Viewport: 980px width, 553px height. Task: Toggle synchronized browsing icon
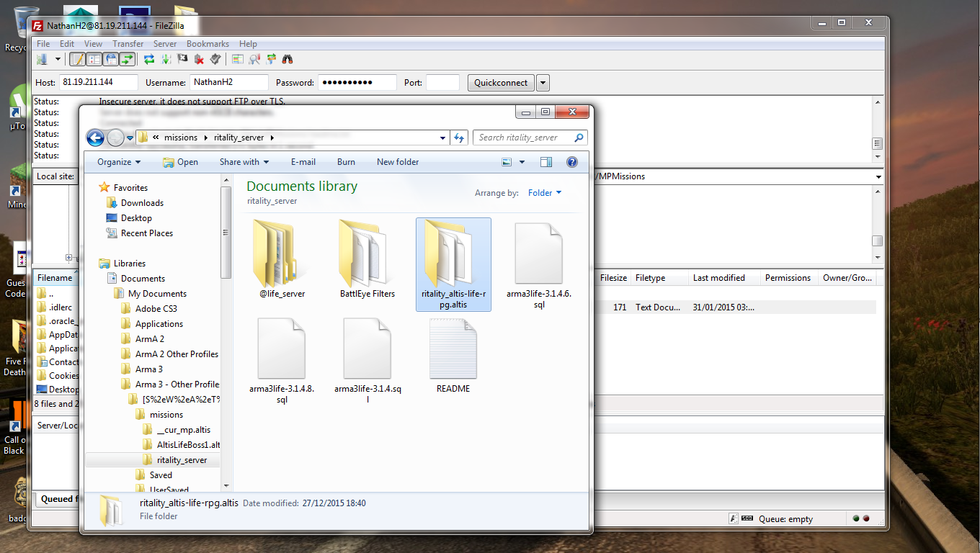click(270, 59)
